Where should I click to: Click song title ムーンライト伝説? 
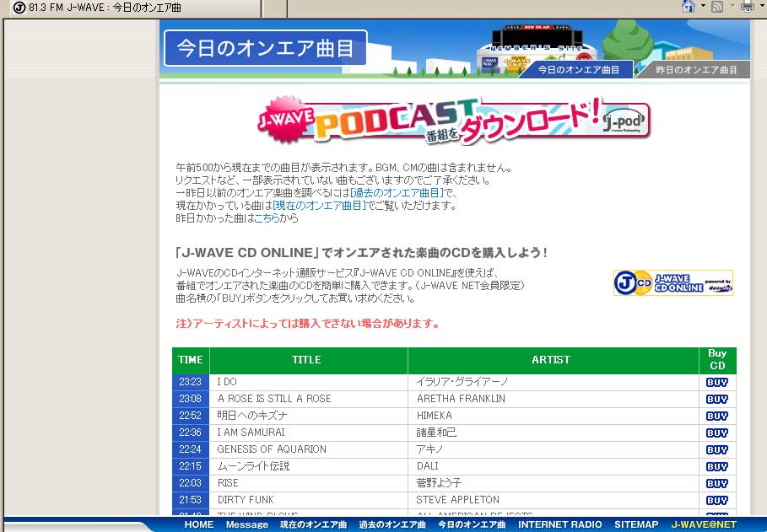253,466
